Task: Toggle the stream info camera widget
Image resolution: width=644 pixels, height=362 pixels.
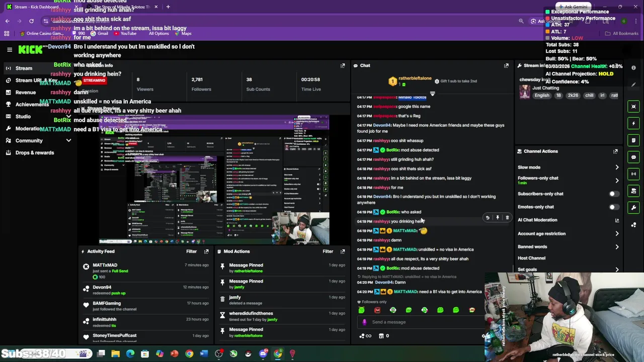Action: tap(634, 191)
